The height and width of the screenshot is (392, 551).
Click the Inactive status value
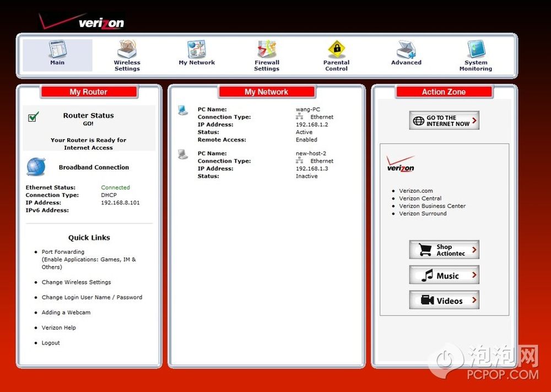[306, 176]
